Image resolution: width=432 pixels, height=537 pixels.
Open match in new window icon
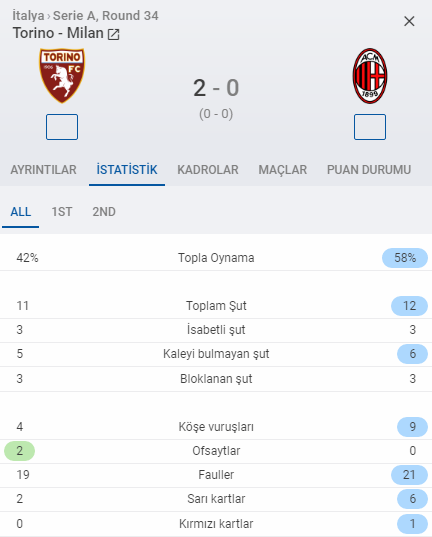tap(113, 34)
